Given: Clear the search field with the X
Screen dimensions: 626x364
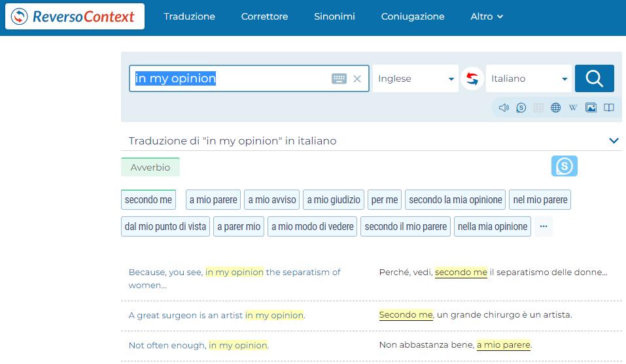Looking at the screenshot, I should click(357, 79).
